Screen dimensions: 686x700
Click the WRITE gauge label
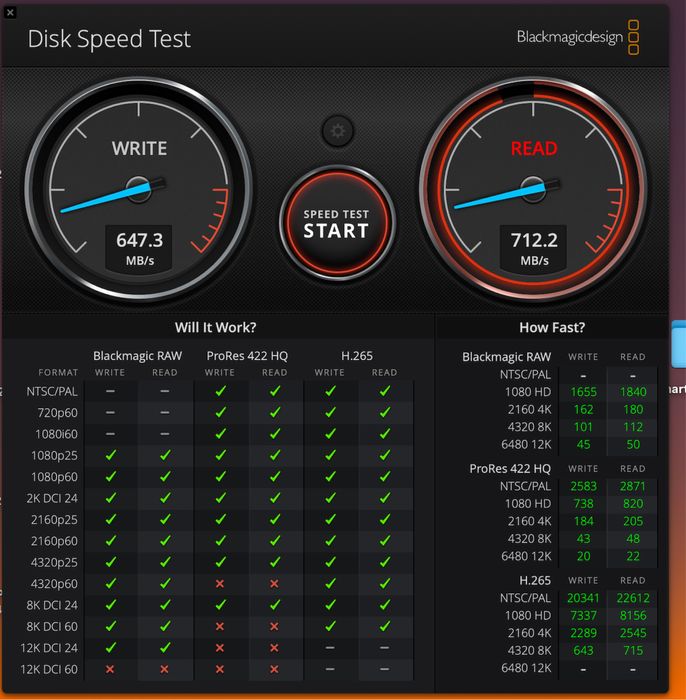[x=139, y=149]
